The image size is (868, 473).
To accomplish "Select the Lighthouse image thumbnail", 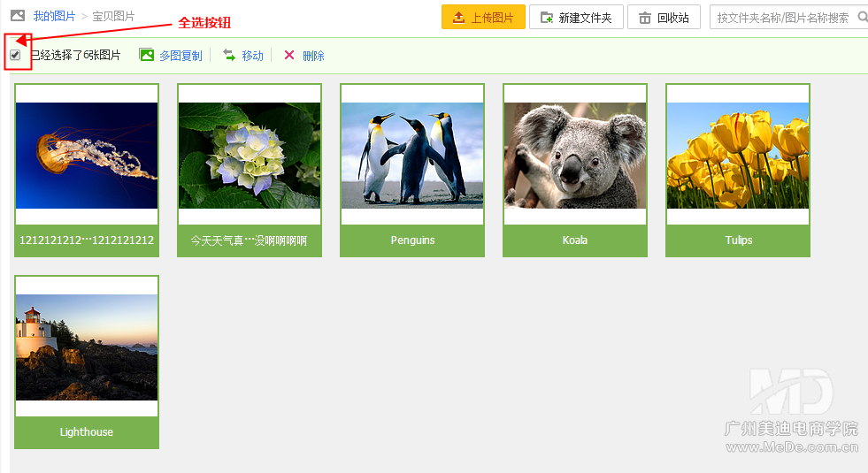I will tap(87, 347).
